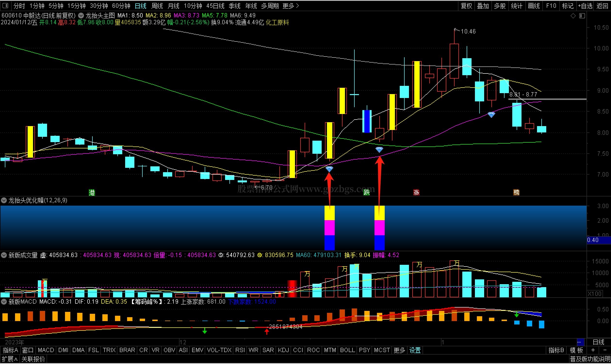Open the 多周期 multi-period view
611x364 pixels.
click(x=270, y=6)
